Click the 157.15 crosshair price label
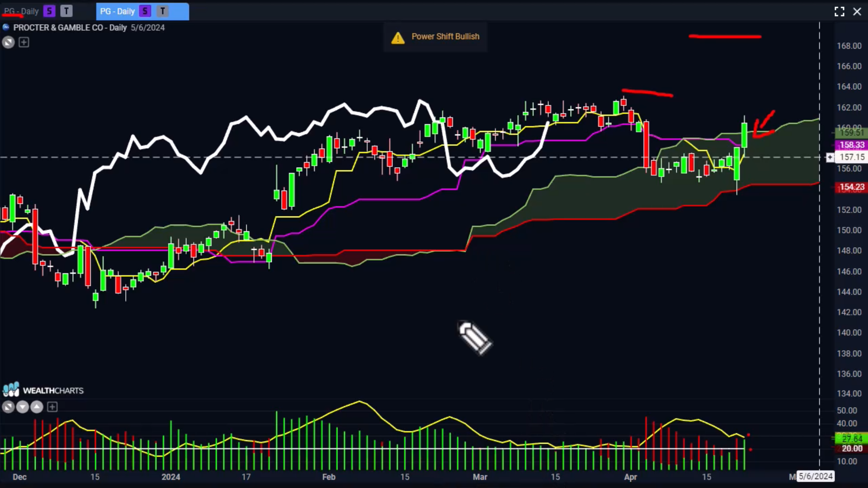The height and width of the screenshot is (488, 868). 852,157
